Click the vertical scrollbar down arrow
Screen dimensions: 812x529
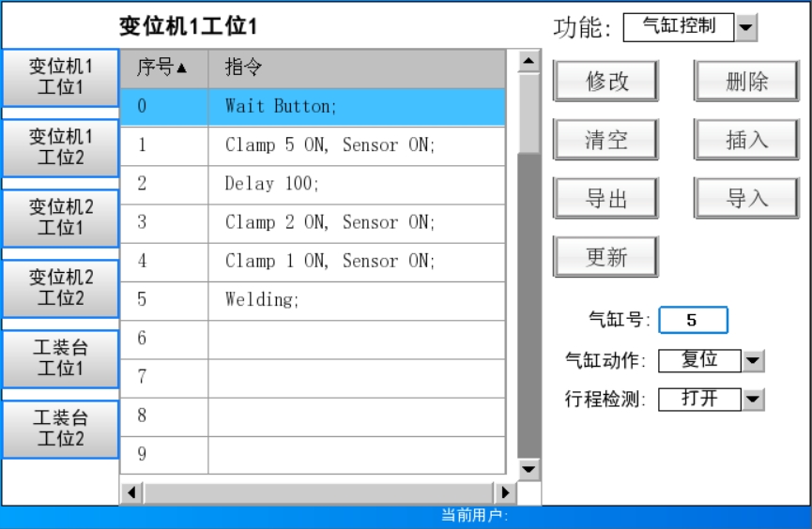click(529, 468)
